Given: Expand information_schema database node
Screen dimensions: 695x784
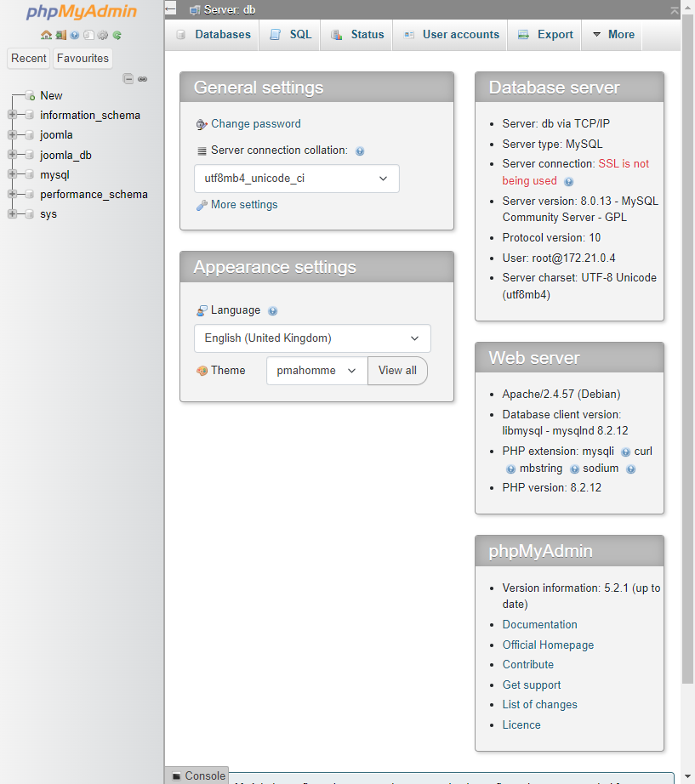Looking at the screenshot, I should coord(13,115).
